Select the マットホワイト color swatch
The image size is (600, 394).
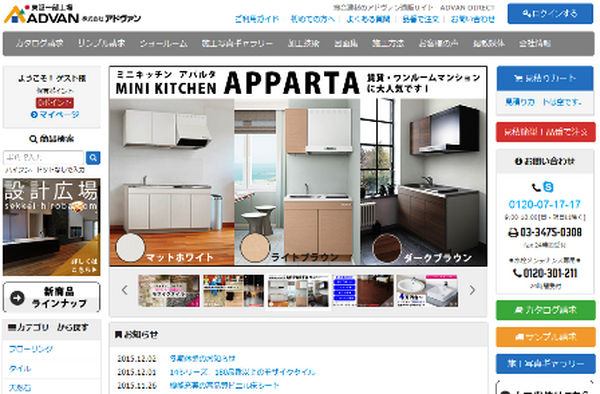click(130, 248)
